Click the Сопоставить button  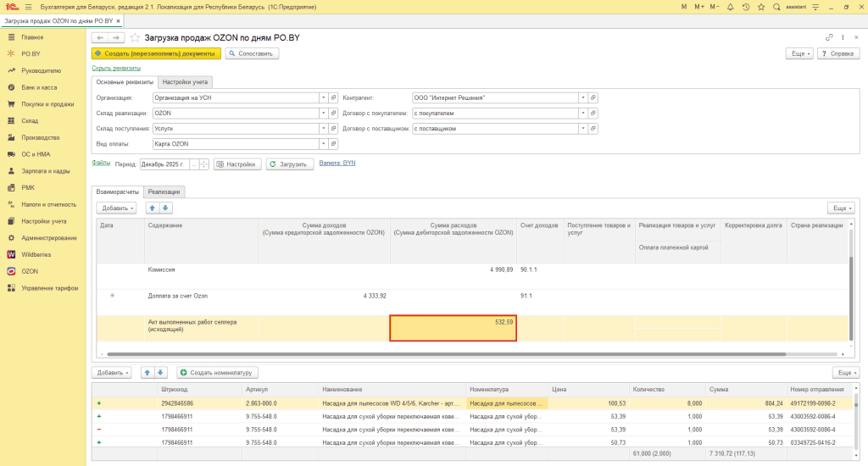(252, 53)
